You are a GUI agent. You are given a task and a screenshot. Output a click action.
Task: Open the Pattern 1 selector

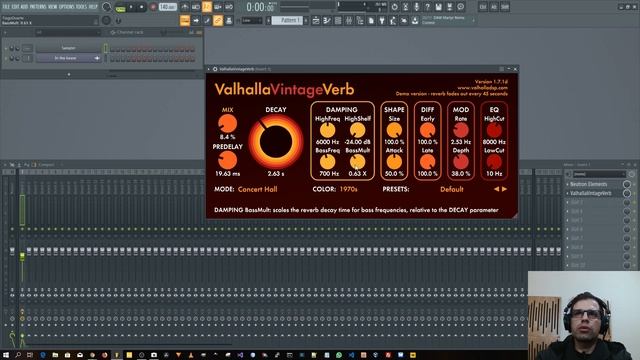[287, 20]
